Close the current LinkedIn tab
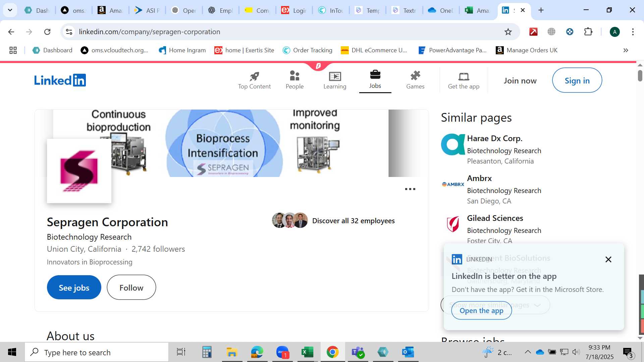Screen dimensions: 644x362 coord(523,10)
